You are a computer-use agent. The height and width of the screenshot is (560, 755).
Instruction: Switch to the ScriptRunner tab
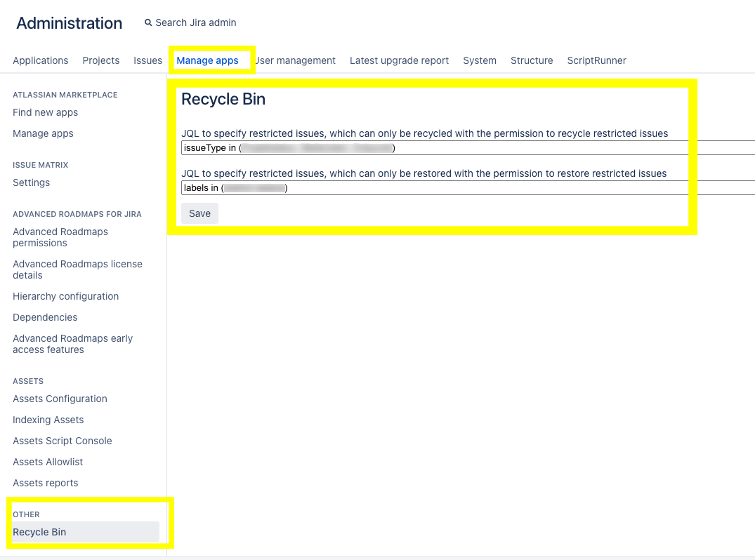[x=596, y=60]
